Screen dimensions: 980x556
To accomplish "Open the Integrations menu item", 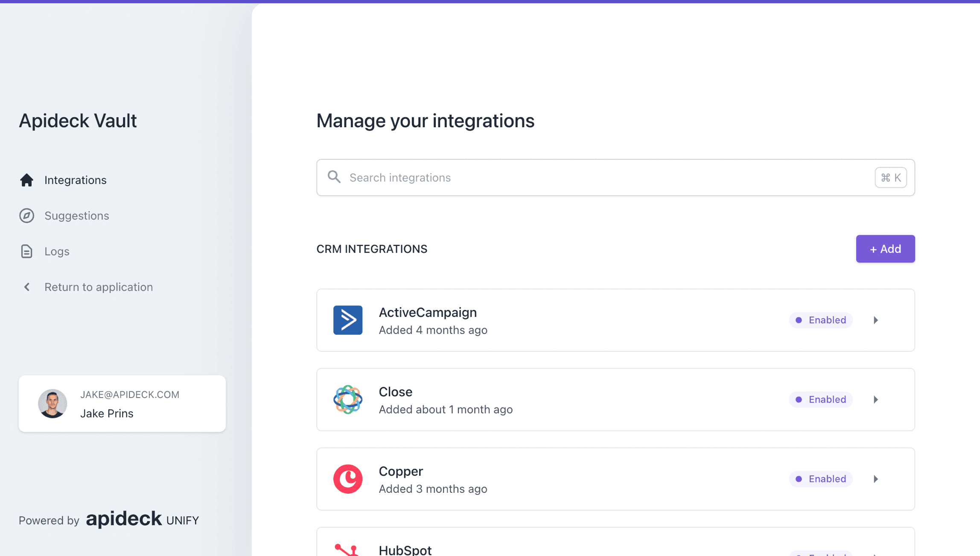I will tap(63, 180).
